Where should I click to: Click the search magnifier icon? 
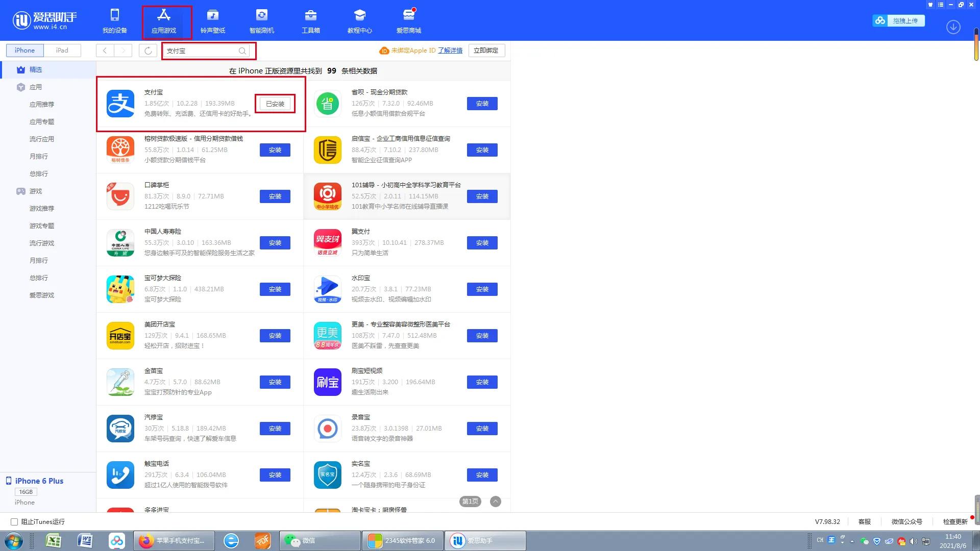[x=242, y=51]
